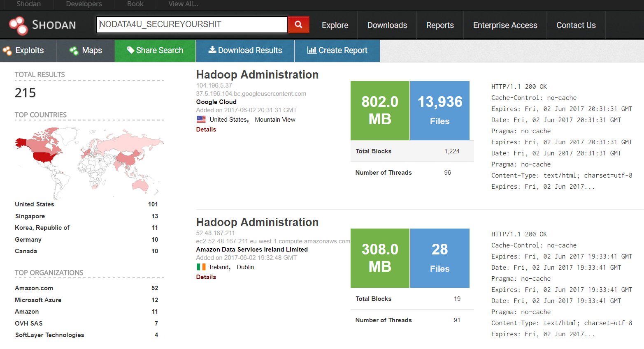Viewport: 644px width, 349px height.
Task: Click the 308.0 MB green tile
Action: click(380, 258)
